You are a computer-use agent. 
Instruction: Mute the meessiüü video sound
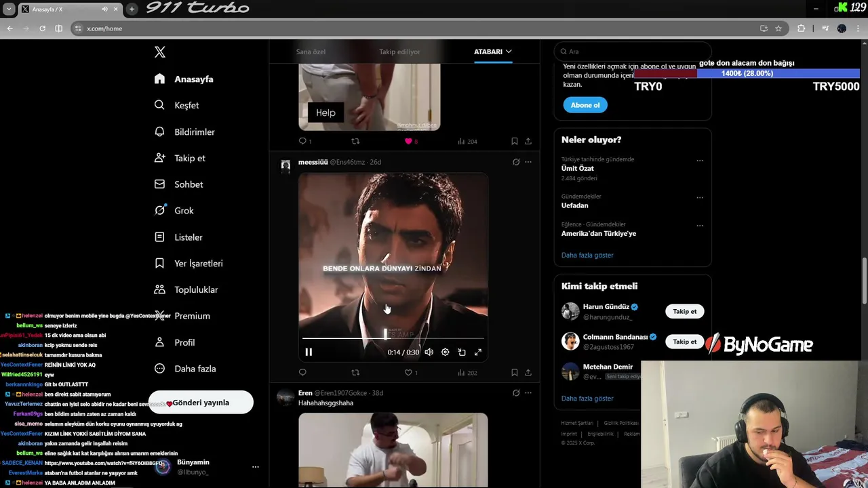point(429,352)
